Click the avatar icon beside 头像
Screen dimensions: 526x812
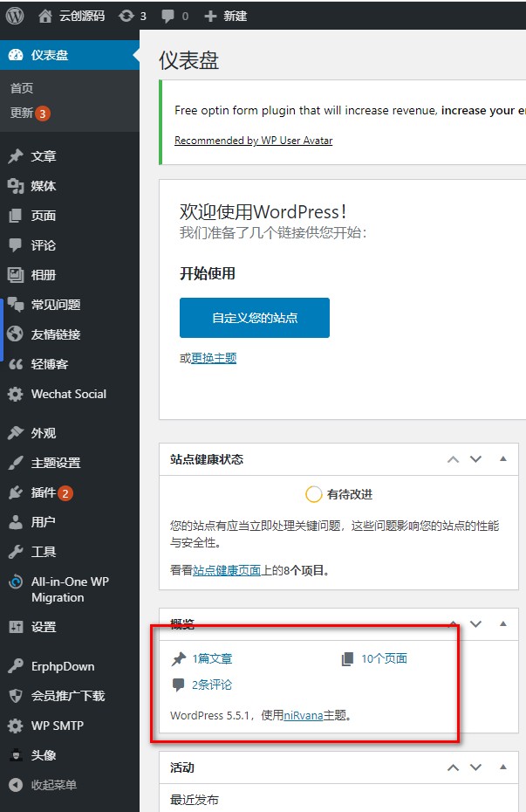pos(16,755)
